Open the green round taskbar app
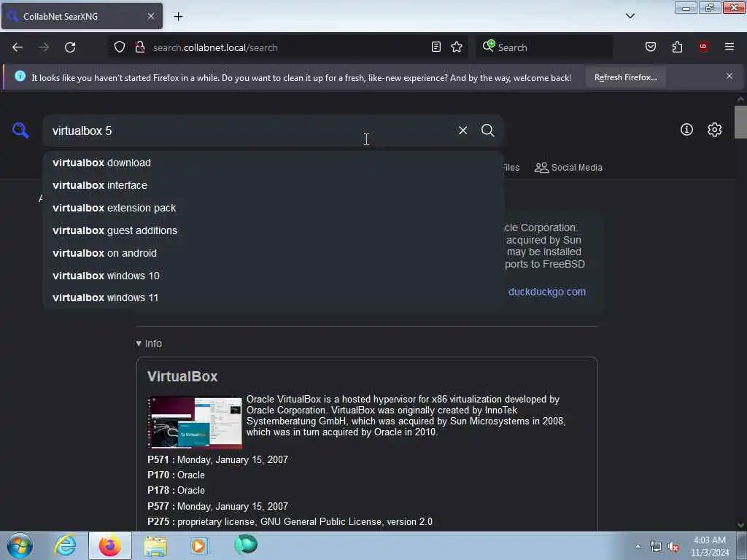Image resolution: width=747 pixels, height=560 pixels. (x=246, y=545)
